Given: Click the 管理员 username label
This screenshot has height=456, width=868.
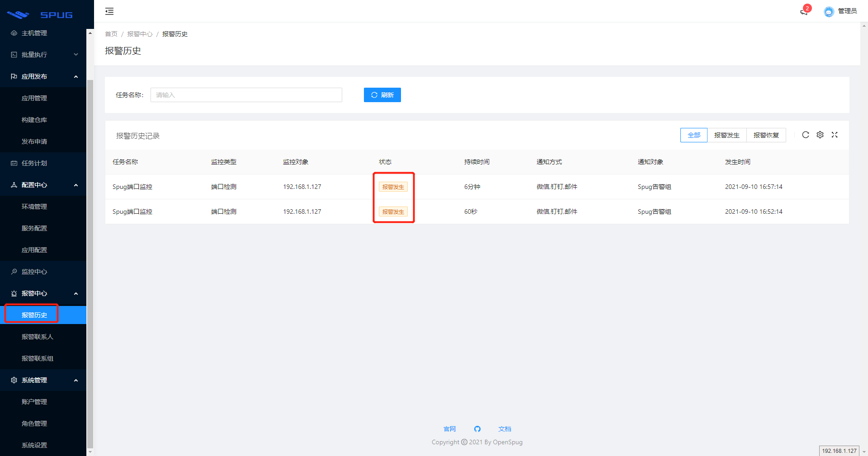Looking at the screenshot, I should point(847,11).
